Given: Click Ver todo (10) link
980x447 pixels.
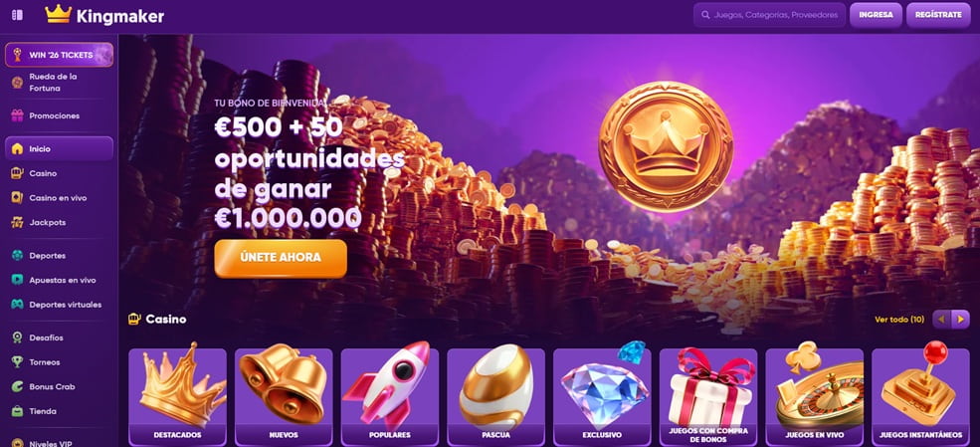Looking at the screenshot, I should point(899,320).
